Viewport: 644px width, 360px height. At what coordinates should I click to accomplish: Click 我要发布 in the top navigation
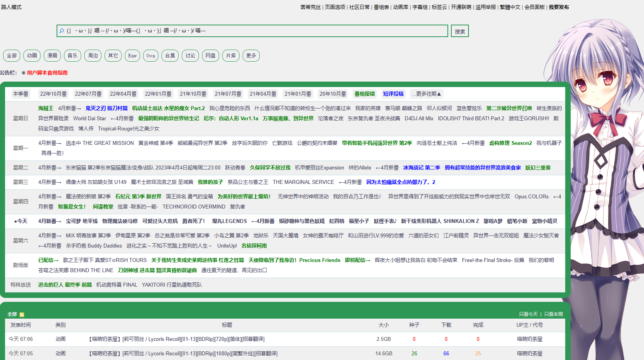[559, 7]
